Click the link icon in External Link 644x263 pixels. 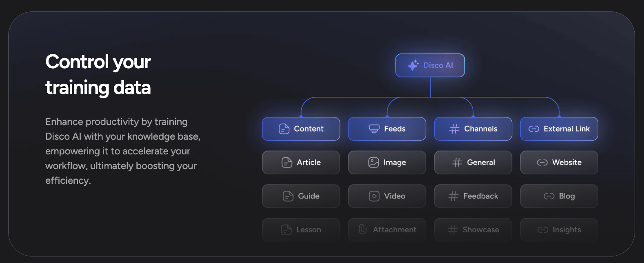pyautogui.click(x=533, y=129)
